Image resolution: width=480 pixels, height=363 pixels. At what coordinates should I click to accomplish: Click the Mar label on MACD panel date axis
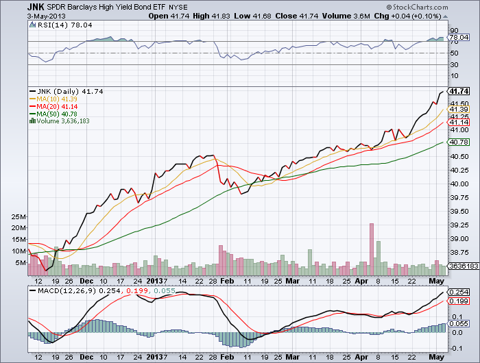tap(292, 357)
